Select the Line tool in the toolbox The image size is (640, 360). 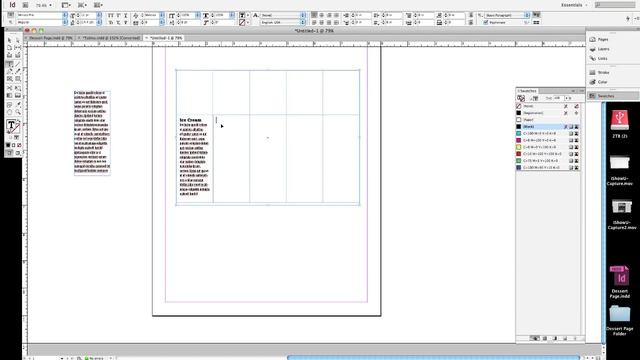[18, 64]
